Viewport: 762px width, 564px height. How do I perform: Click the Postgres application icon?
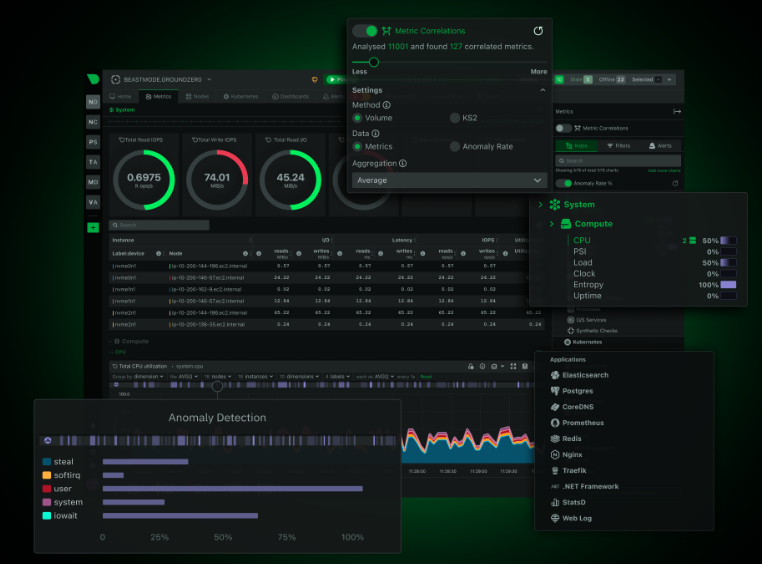(x=555, y=391)
